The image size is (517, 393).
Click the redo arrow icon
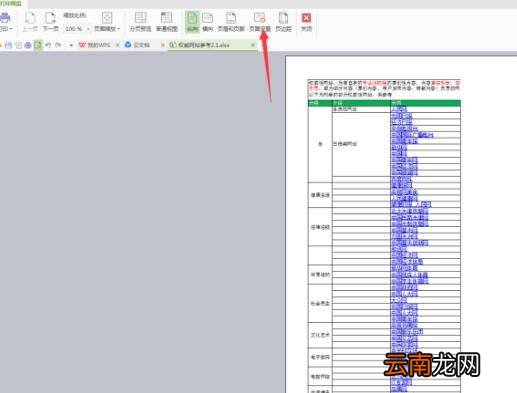point(58,45)
